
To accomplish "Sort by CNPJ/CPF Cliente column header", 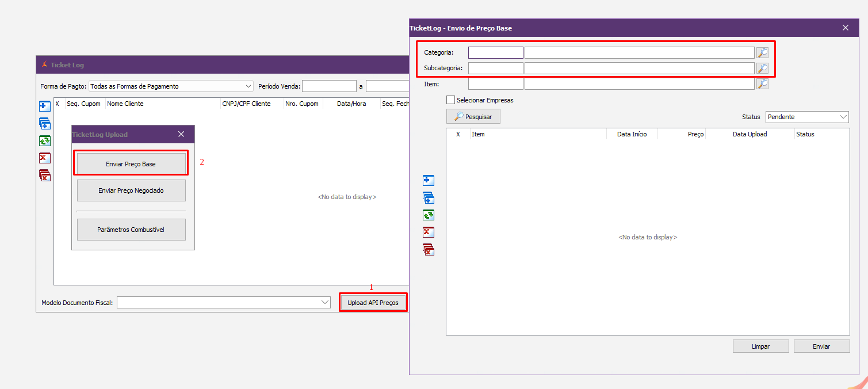I will tap(252, 104).
